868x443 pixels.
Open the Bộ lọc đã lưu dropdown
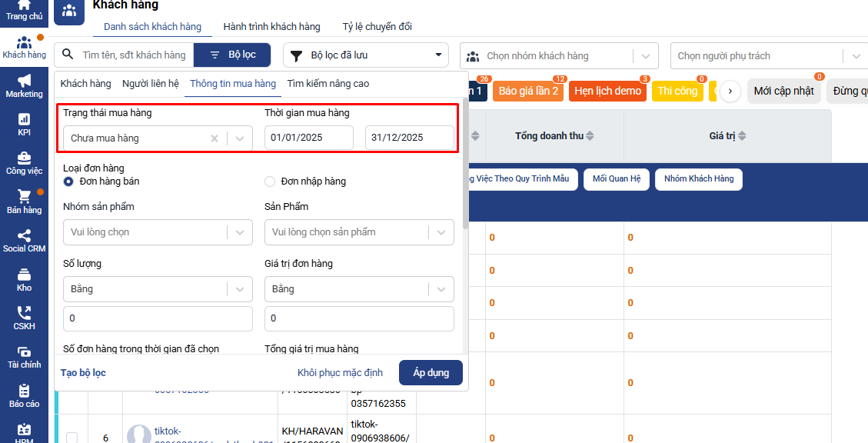coord(366,55)
